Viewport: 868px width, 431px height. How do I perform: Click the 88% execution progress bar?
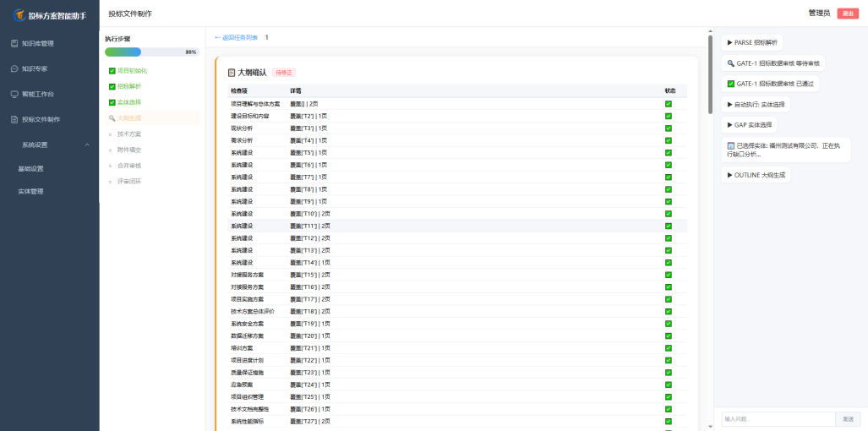pyautogui.click(x=151, y=52)
